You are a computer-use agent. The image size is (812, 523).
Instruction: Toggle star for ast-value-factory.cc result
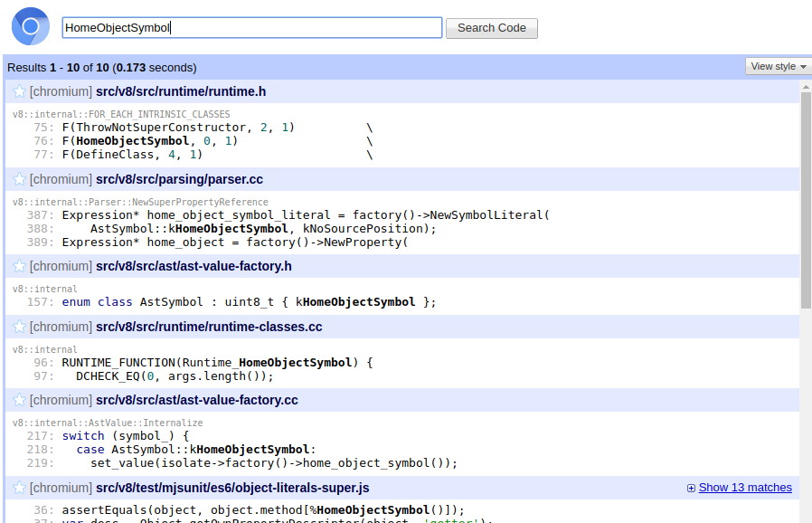[x=19, y=400]
